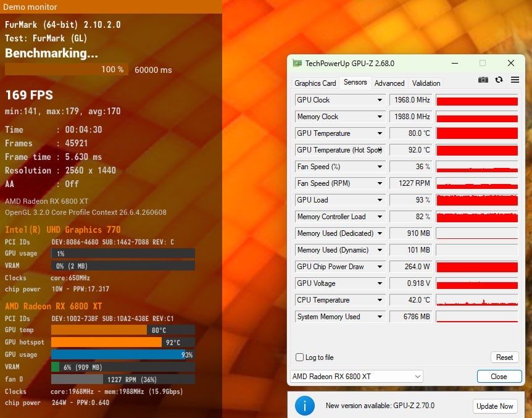
Task: Click the Fan Speed (RPM) history graph
Action: pyautogui.click(x=476, y=183)
